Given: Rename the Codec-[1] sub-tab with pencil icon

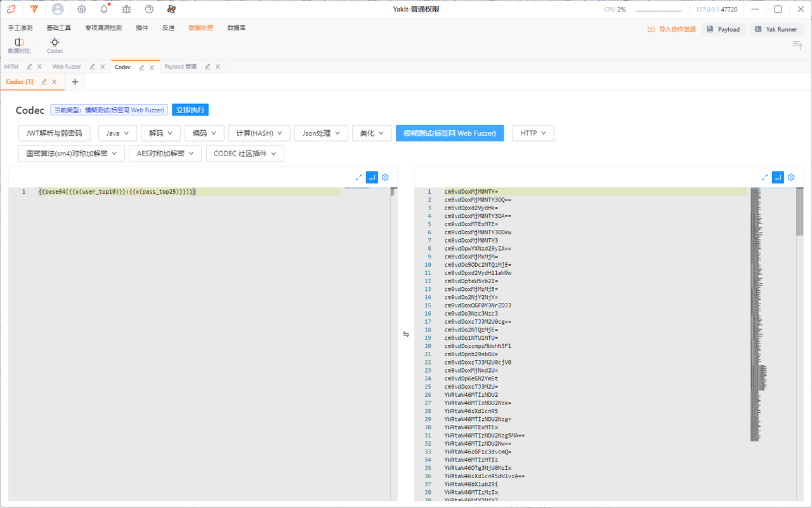Looking at the screenshot, I should click(44, 82).
